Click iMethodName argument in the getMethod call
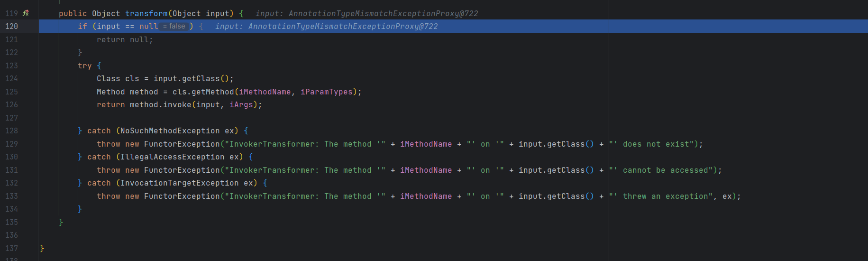This screenshot has height=261, width=868. tap(265, 92)
